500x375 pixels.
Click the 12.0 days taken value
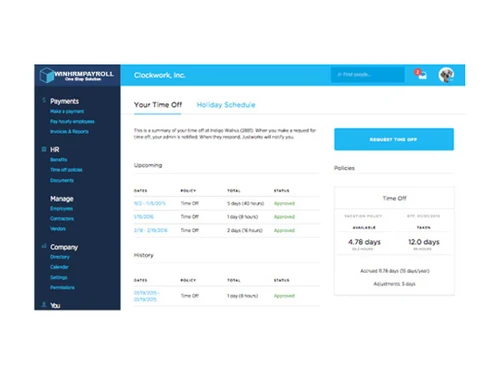[424, 242]
